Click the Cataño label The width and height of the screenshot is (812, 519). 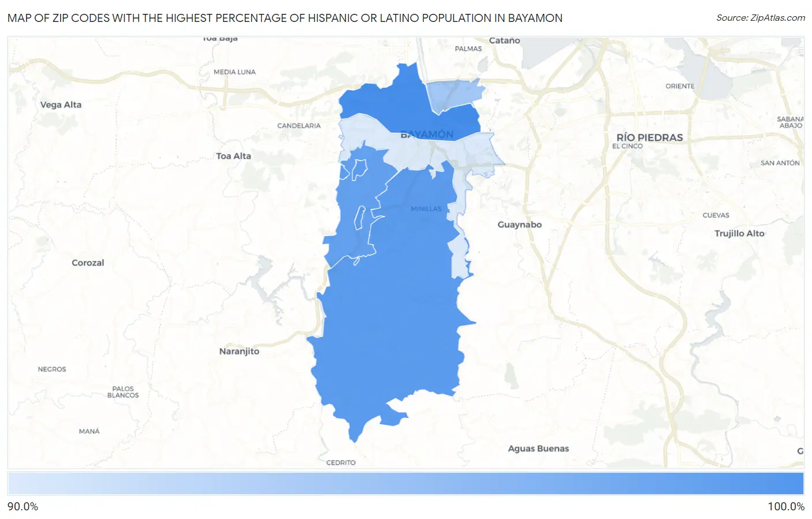[x=504, y=40]
